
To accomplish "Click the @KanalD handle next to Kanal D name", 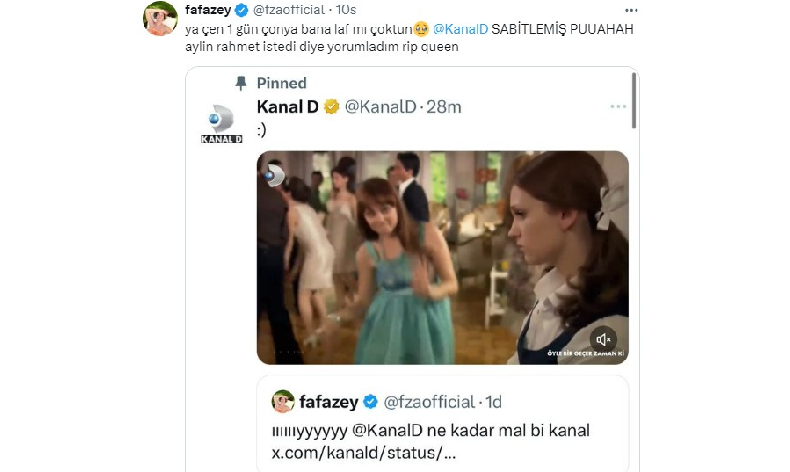I will (383, 107).
